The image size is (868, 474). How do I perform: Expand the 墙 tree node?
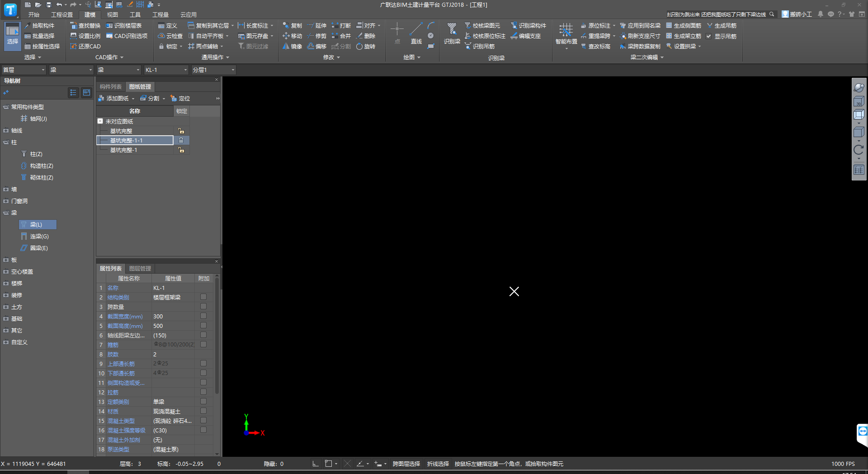coord(6,190)
